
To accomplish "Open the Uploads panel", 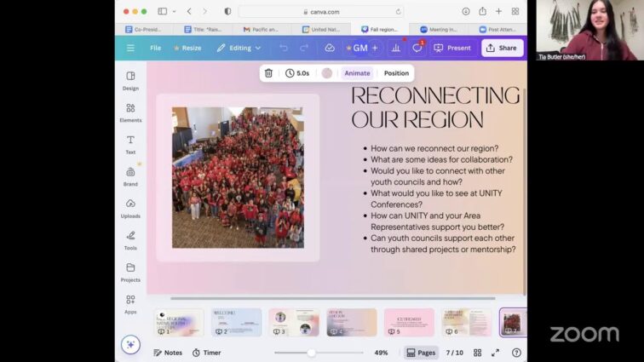I will [130, 209].
